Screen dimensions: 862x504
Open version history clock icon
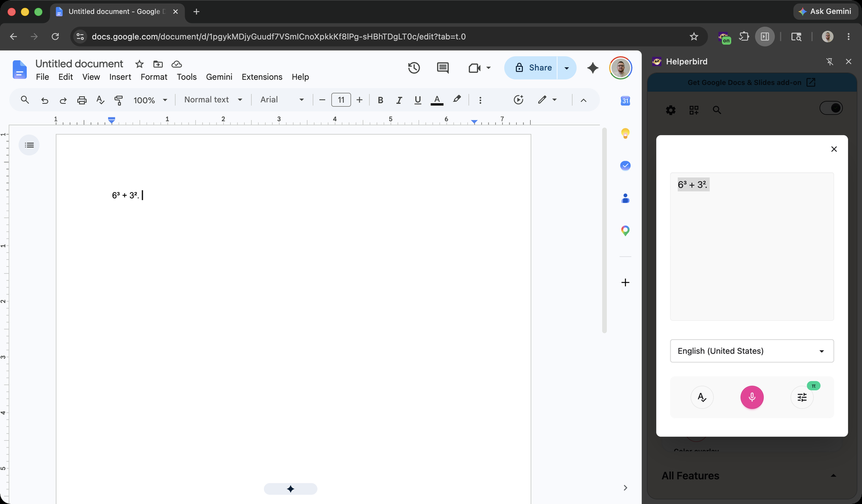point(414,68)
